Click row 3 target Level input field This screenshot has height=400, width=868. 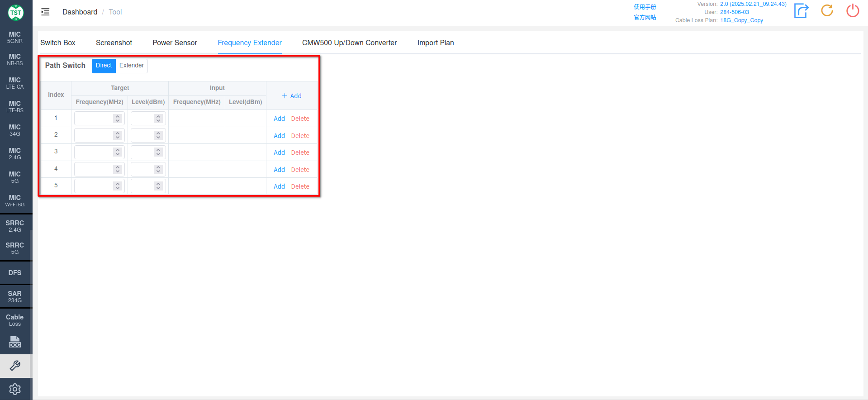point(148,152)
